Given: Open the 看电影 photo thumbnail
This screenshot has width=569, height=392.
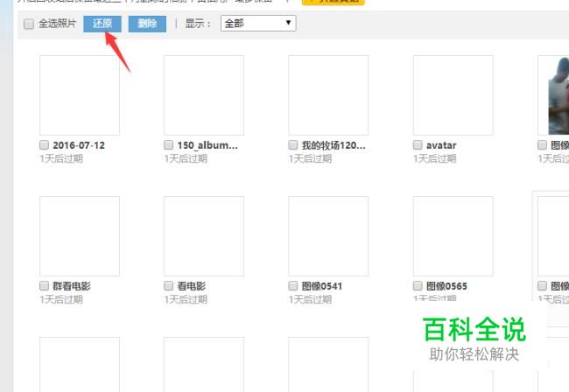Looking at the screenshot, I should pyautogui.click(x=204, y=236).
